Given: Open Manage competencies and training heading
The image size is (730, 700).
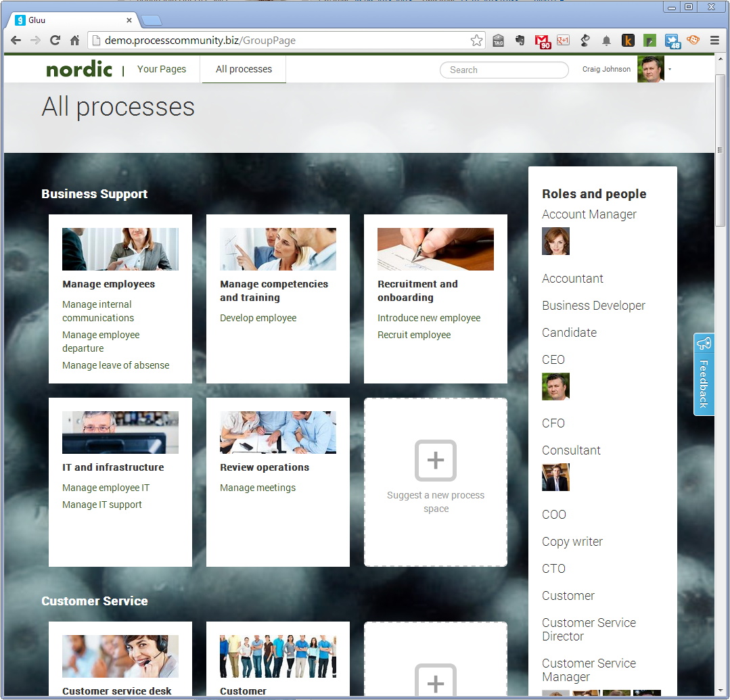Looking at the screenshot, I should click(x=274, y=291).
